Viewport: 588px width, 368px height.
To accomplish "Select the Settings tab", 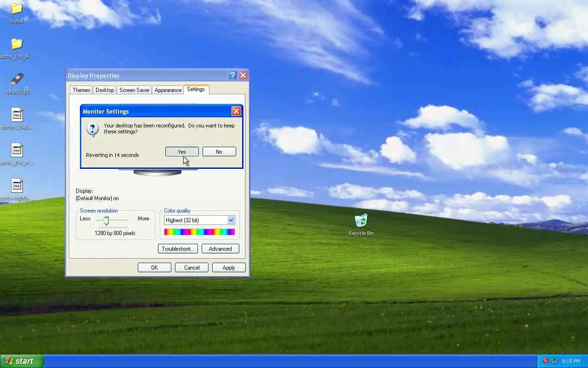I will [196, 89].
